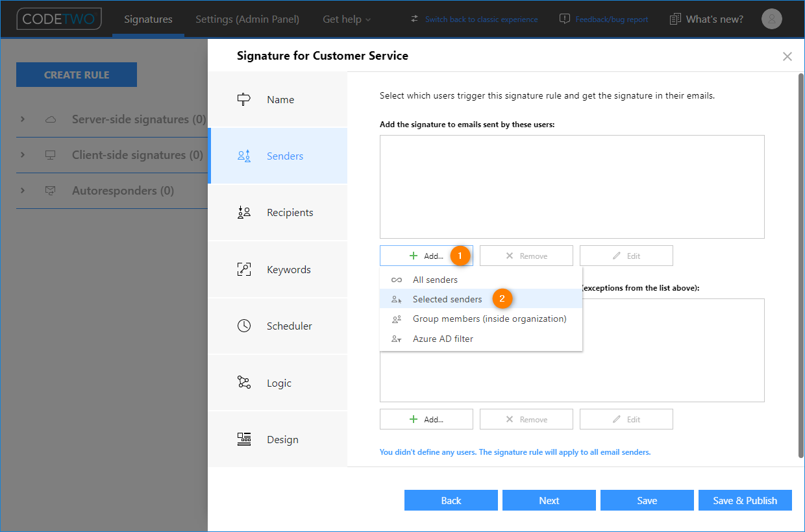This screenshot has height=532, width=805.
Task: Click the Recipients people icon
Action: tap(244, 212)
